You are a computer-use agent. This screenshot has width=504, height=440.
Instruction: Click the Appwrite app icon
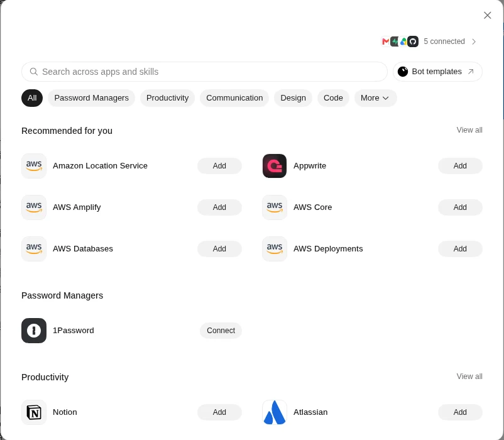tap(275, 166)
